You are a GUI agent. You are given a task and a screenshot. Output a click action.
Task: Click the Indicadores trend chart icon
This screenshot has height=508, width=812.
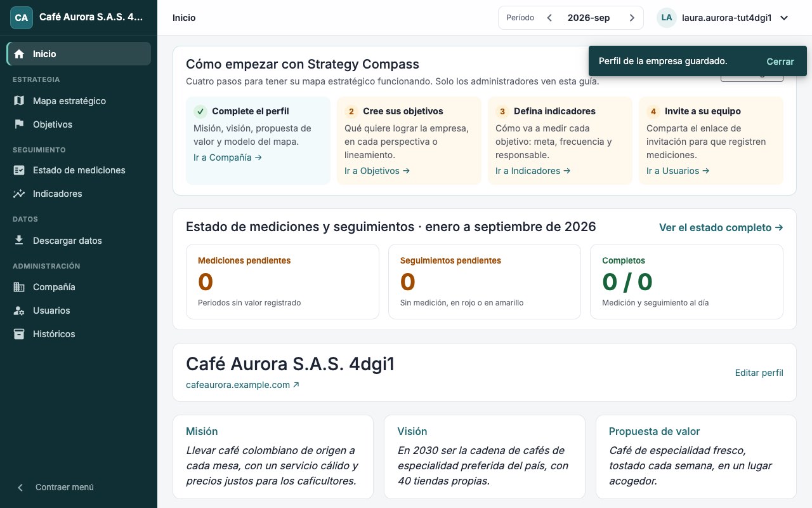pos(19,194)
